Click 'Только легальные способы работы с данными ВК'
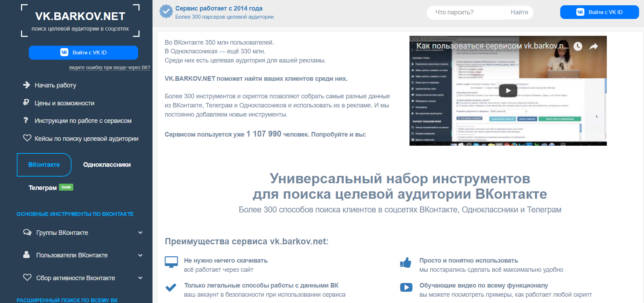Viewport: 644px width, 303px height. click(262, 285)
